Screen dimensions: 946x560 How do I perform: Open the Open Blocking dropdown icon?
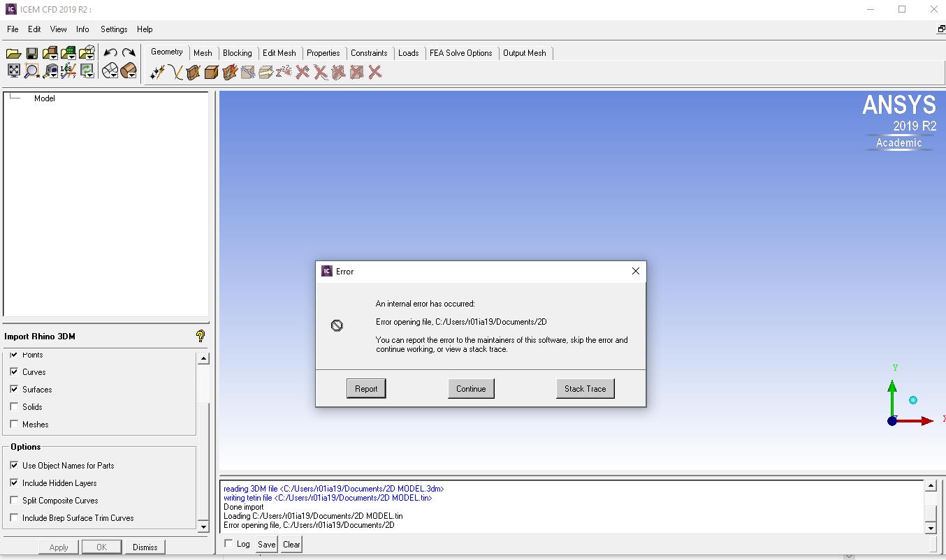pyautogui.click(x=87, y=53)
